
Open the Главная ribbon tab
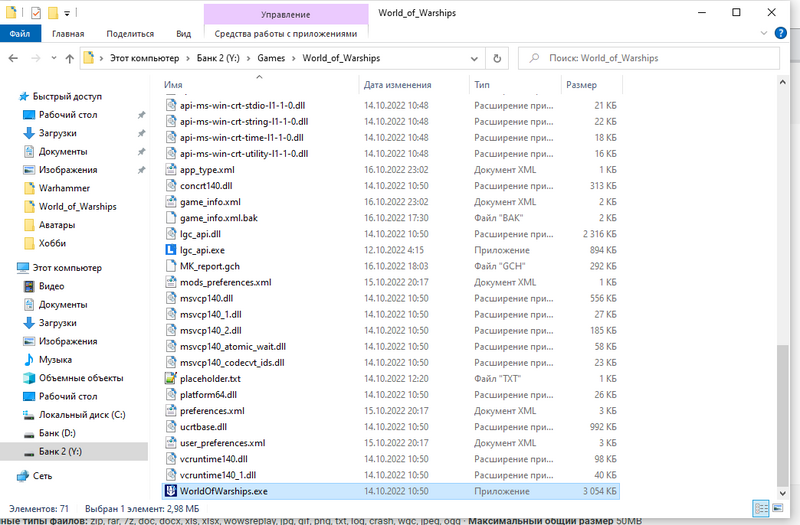coord(68,34)
